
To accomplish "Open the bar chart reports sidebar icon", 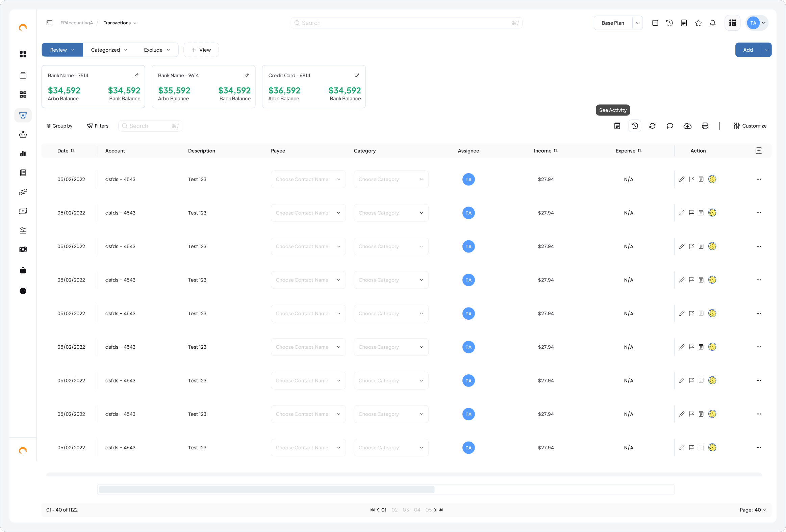I will point(23,154).
